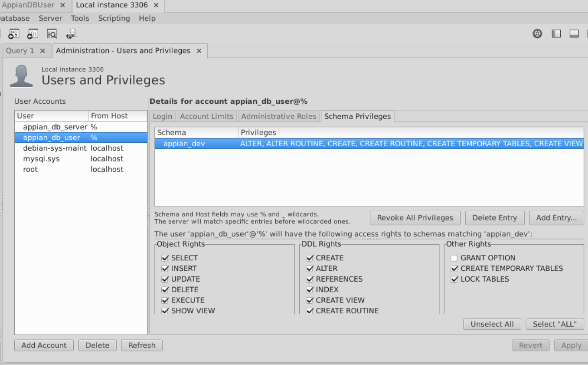The image size is (588, 365).
Task: Click the Schema column header
Action: [x=196, y=133]
